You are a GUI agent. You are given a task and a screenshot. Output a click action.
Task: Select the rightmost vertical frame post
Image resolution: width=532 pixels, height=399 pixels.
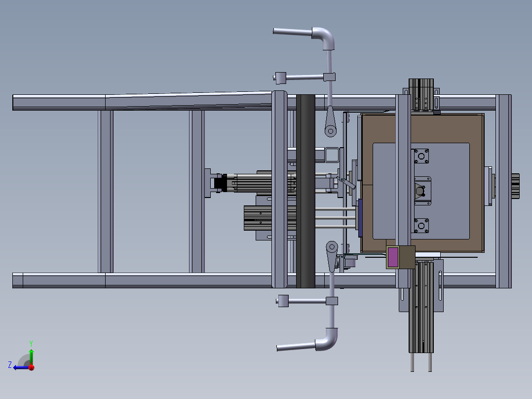pos(503,191)
